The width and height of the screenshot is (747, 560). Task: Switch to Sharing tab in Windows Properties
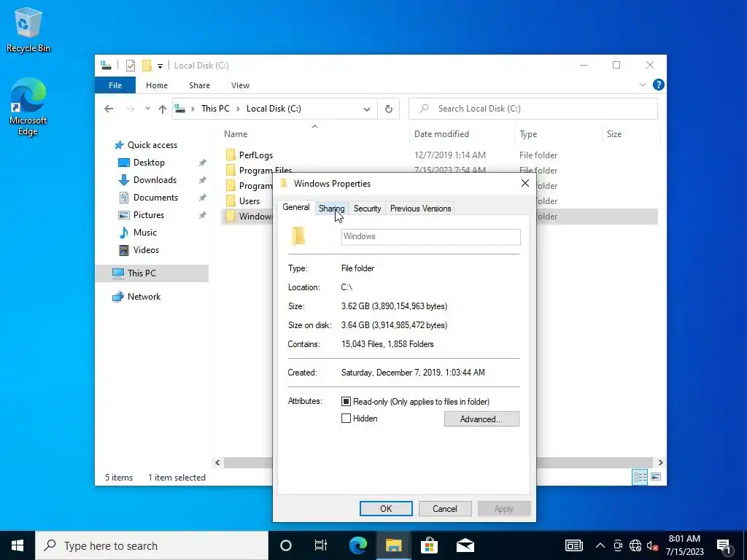(x=331, y=209)
